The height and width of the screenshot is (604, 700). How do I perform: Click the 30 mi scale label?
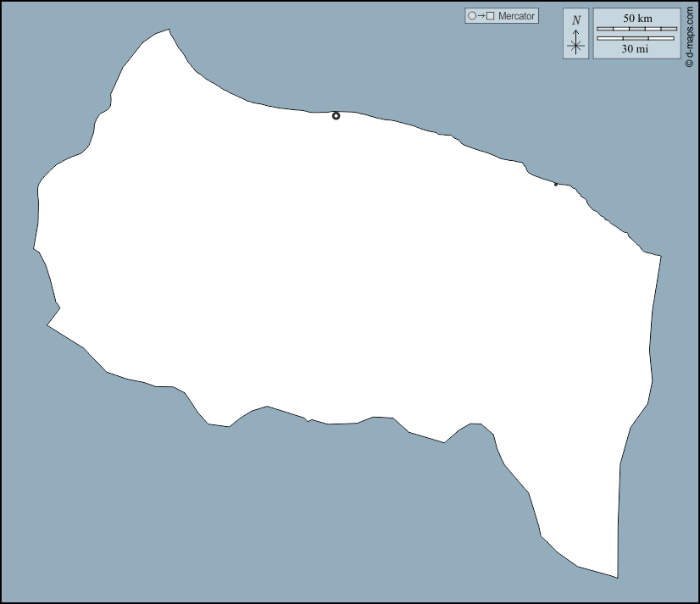pyautogui.click(x=636, y=49)
